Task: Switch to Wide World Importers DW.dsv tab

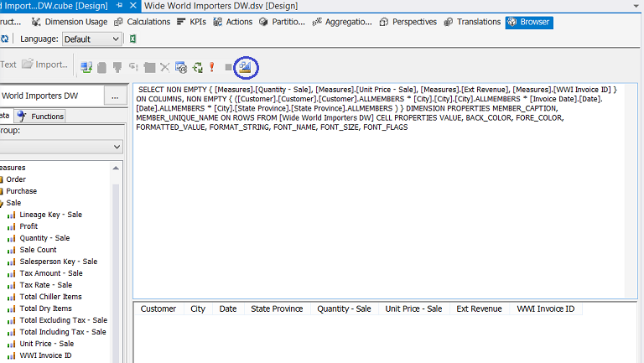Action: point(221,6)
